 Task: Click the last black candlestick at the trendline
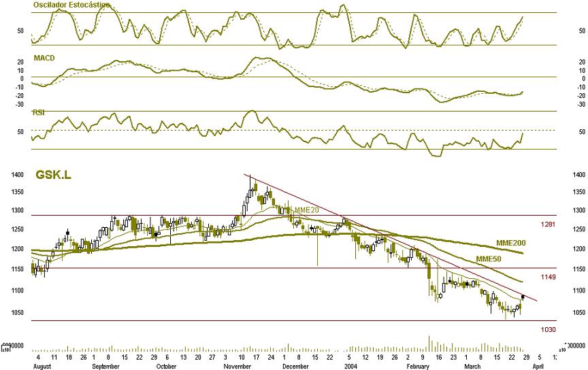523,297
